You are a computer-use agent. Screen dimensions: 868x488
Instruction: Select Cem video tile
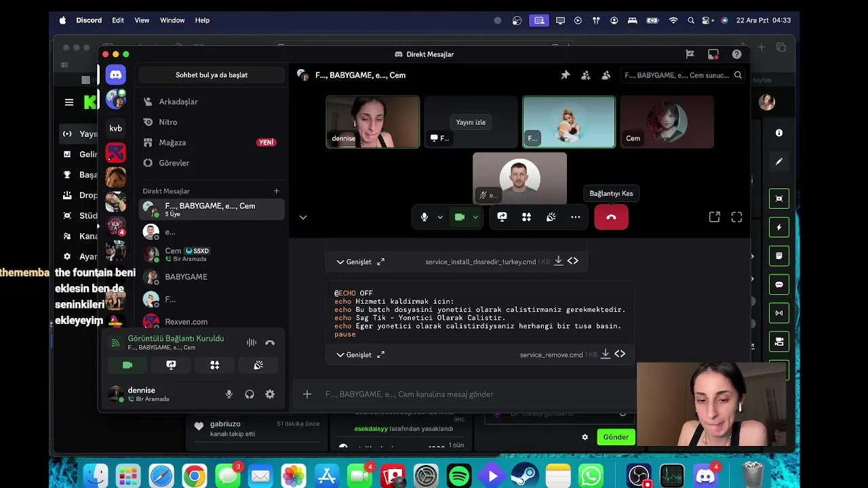coord(667,122)
